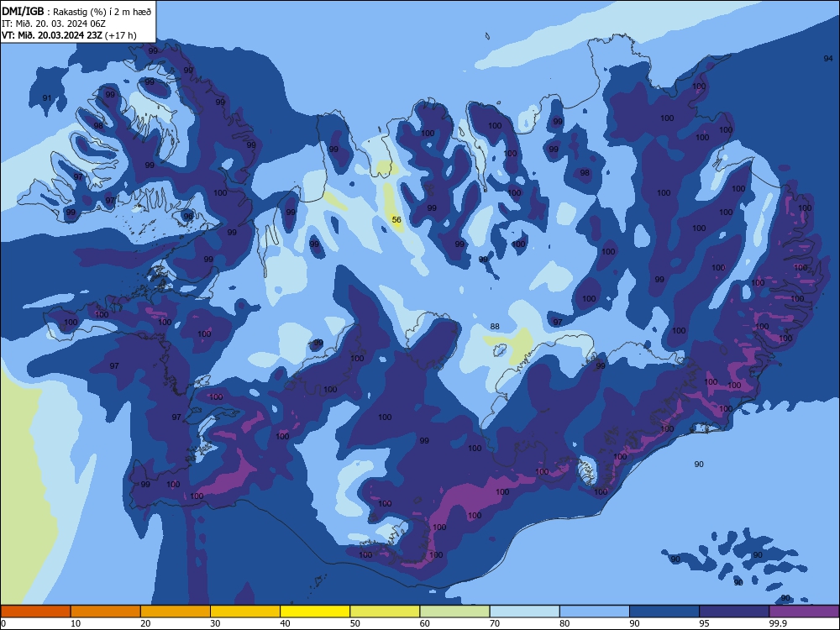The image size is (840, 630).
Task: Click the 30–40 golden legend swatch
Action: pos(245,612)
